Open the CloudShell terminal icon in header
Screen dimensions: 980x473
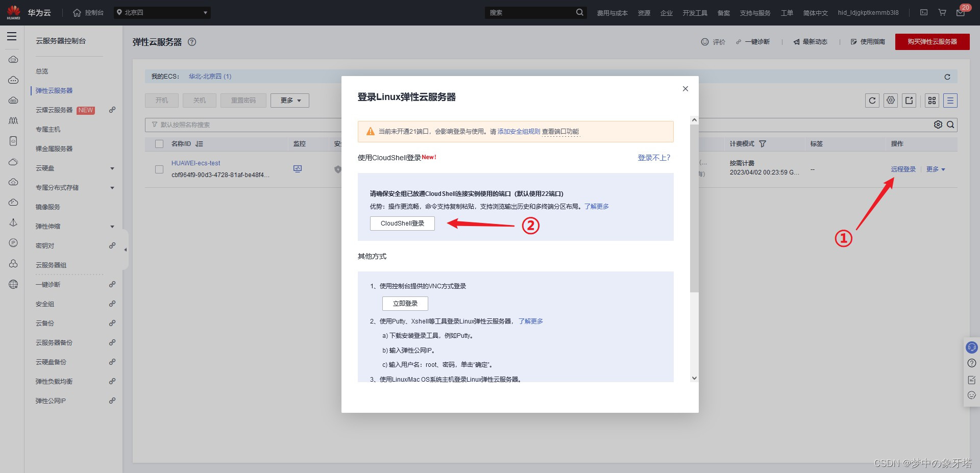pyautogui.click(x=924, y=12)
